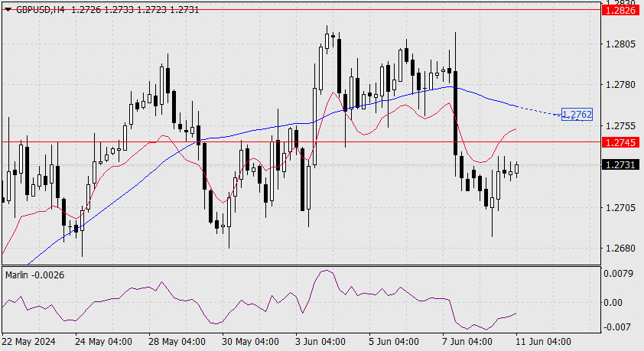Click the red 1.2745 price level label
The image size is (644, 351).
coord(620,142)
